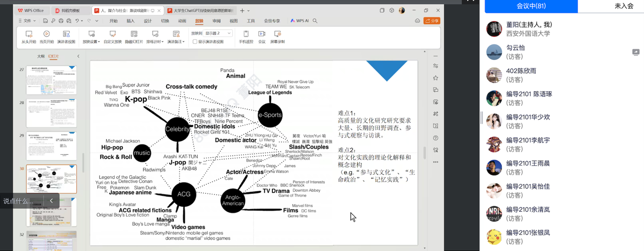The image size is (644, 251).
Task: Enable the 显示演讲者视图 checkbox
Action: pyautogui.click(x=195, y=42)
